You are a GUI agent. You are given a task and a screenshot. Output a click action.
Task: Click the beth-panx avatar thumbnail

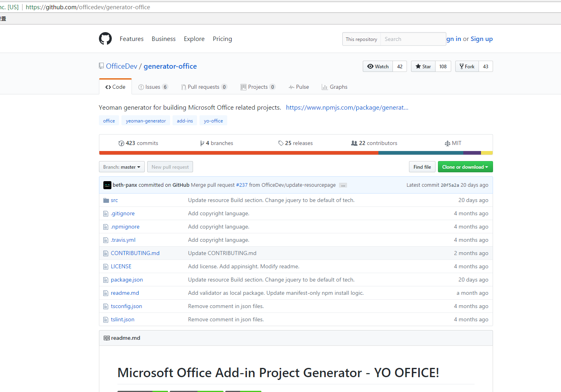[x=107, y=185]
